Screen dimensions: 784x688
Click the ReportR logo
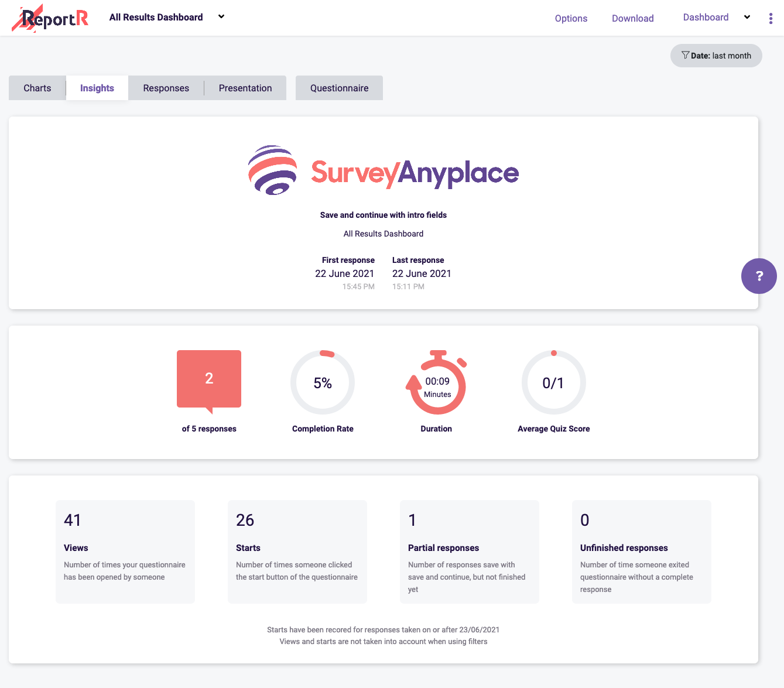coord(50,18)
